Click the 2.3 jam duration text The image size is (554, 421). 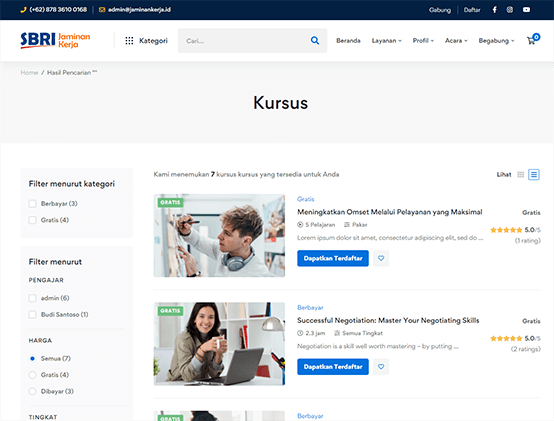315,333
